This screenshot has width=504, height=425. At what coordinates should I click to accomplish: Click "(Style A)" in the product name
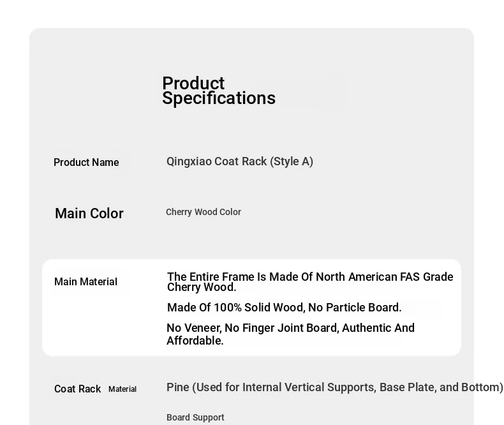pyautogui.click(x=292, y=161)
